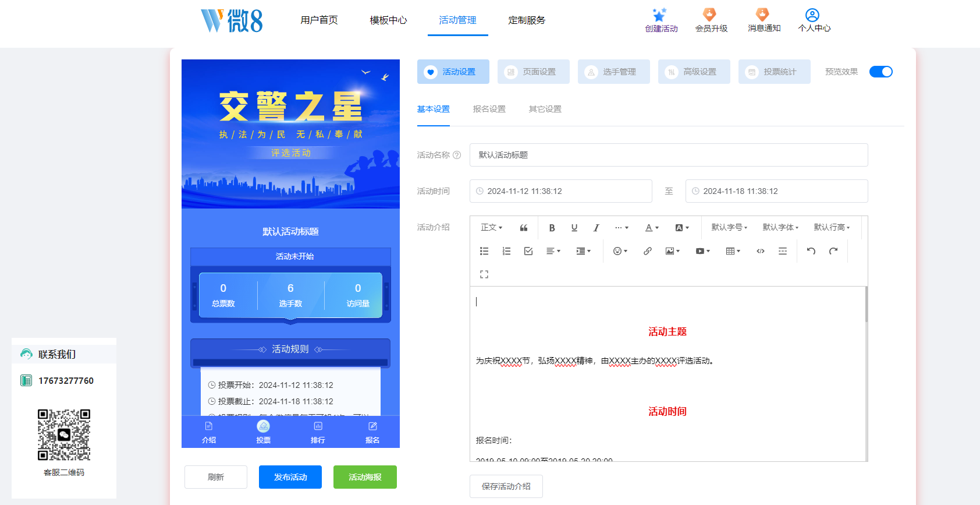Viewport: 980px width, 505px height.
Task: Switch to the 报名设置 tab
Action: coord(489,109)
